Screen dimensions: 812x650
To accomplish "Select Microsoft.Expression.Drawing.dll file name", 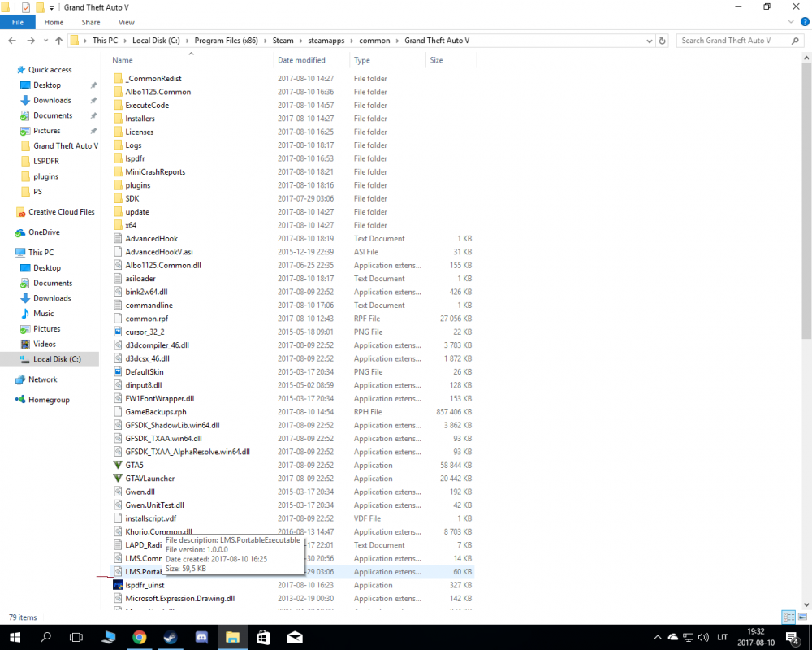I will click(179, 599).
